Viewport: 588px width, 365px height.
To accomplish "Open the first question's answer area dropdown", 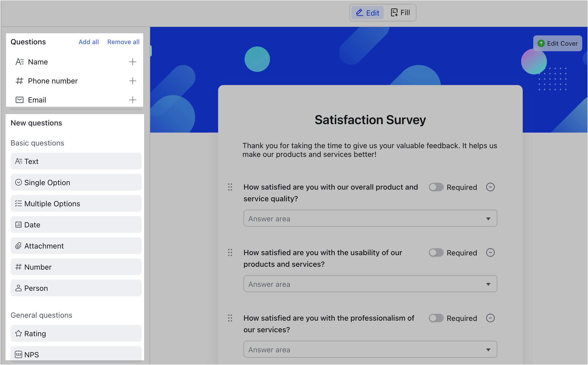I will (x=488, y=218).
